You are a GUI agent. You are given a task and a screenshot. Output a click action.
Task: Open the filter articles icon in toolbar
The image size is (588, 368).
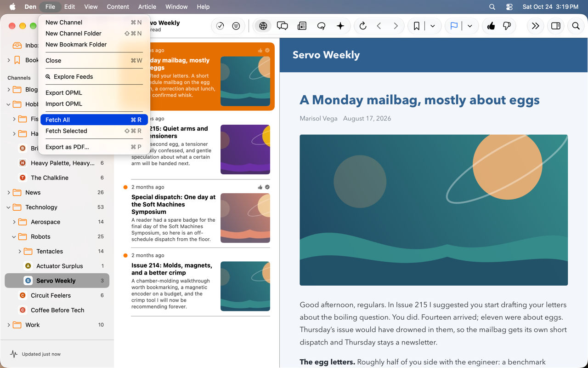point(236,26)
